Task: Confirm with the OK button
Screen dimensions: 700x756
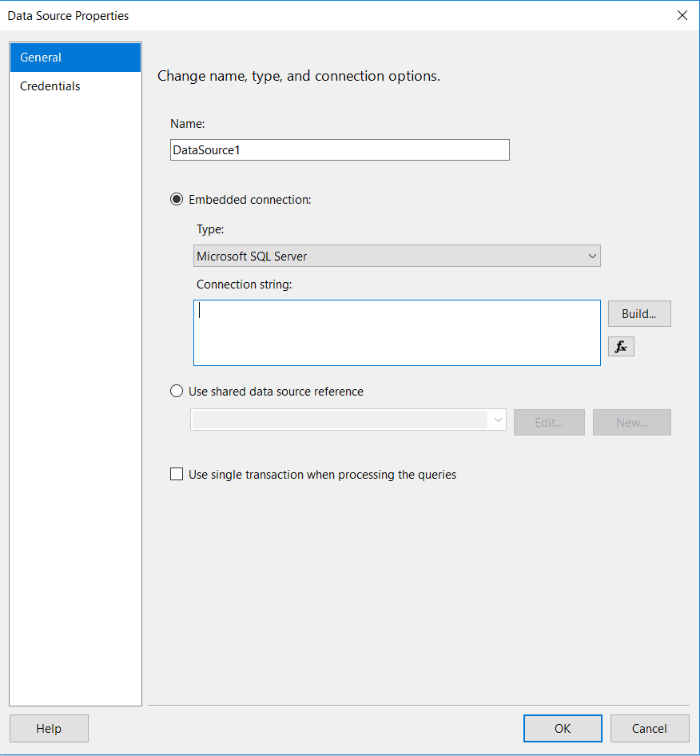Action: (563, 728)
